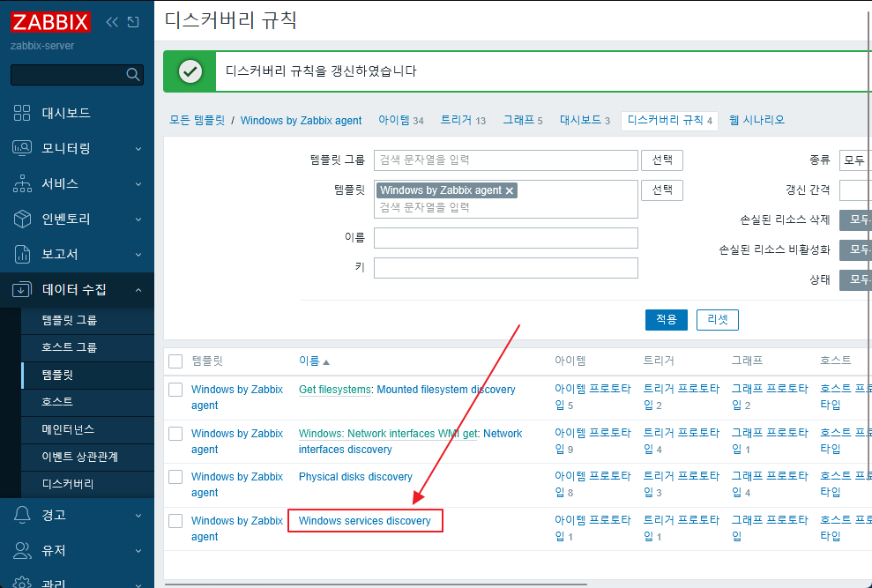The width and height of the screenshot is (872, 588).
Task: Click the Get filesystems master item link
Action: pos(335,390)
